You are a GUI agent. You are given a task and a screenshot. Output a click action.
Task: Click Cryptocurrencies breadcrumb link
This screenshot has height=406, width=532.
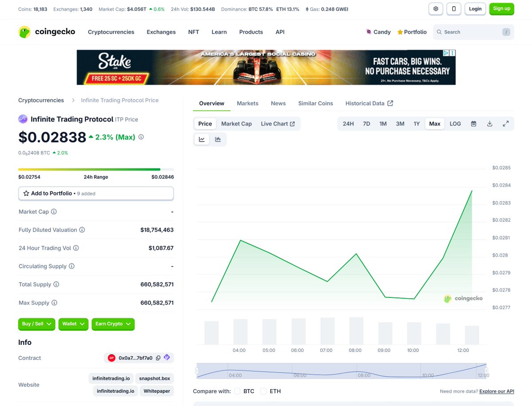coord(41,100)
